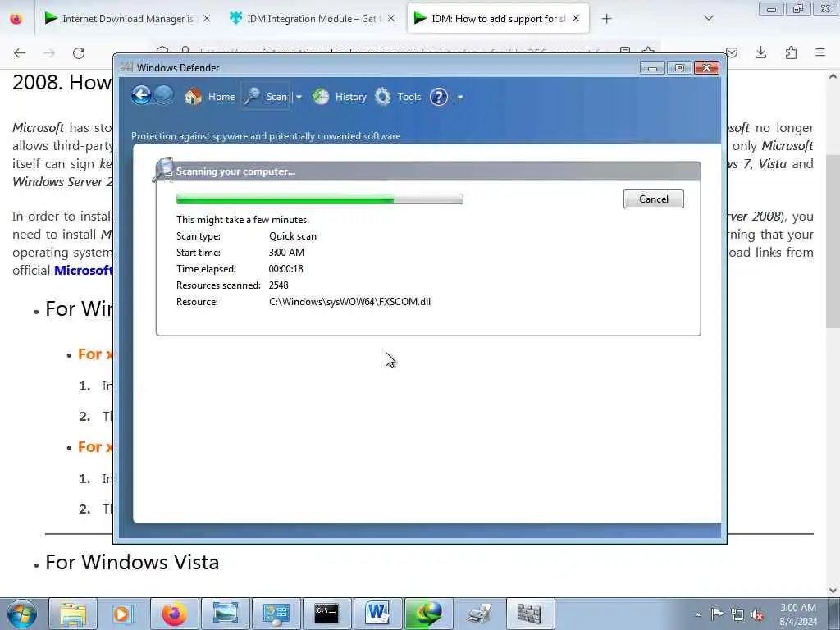Switch to IDM Integration Module tab

click(313, 19)
